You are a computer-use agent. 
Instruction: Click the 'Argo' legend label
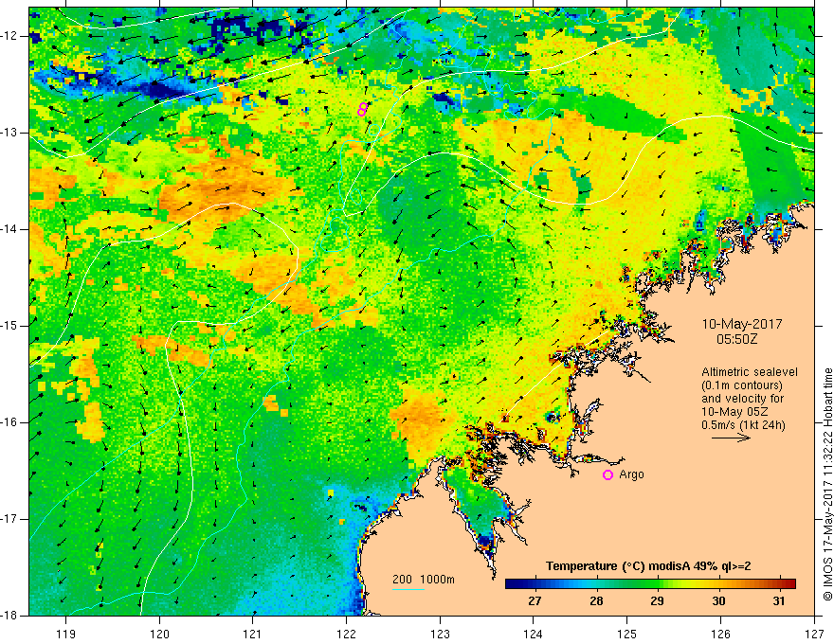pos(631,474)
